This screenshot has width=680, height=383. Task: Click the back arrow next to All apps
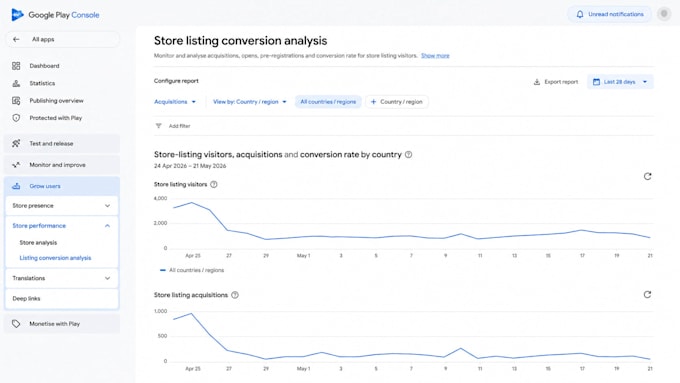tap(16, 39)
